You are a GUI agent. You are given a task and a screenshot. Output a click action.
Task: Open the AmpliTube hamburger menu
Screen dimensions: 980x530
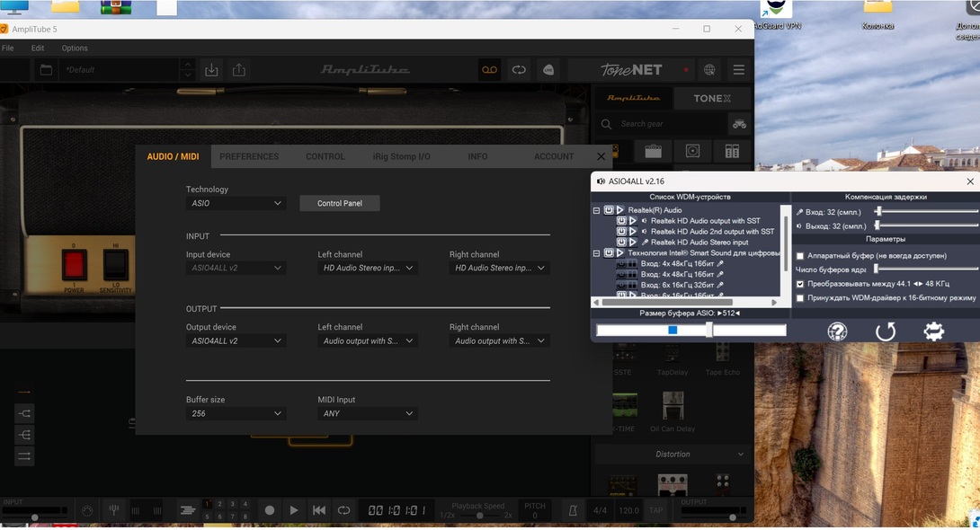pos(738,70)
